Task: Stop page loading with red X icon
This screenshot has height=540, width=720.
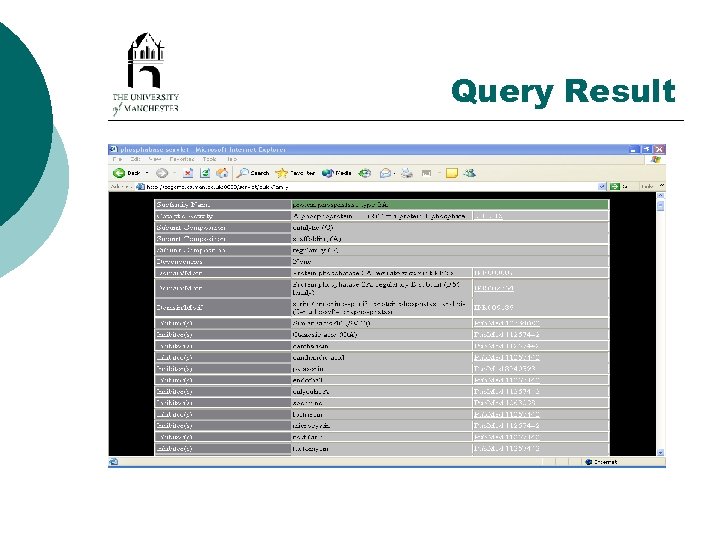Action: [x=188, y=173]
